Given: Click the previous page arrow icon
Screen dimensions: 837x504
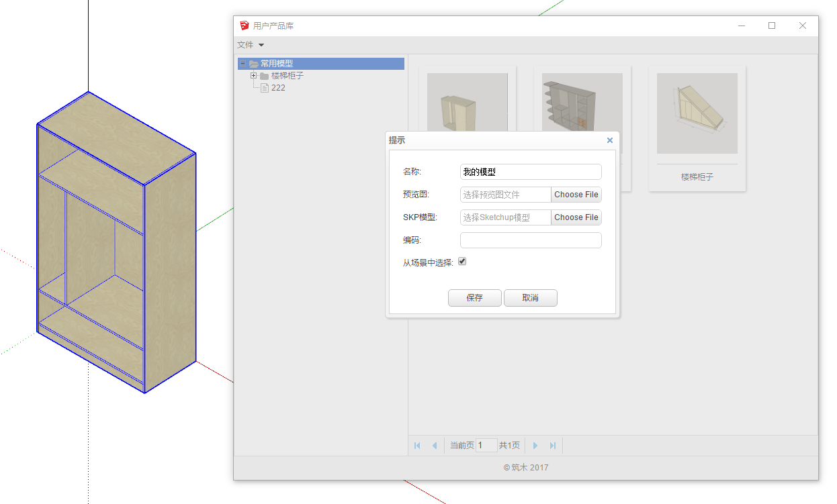Looking at the screenshot, I should point(435,445).
